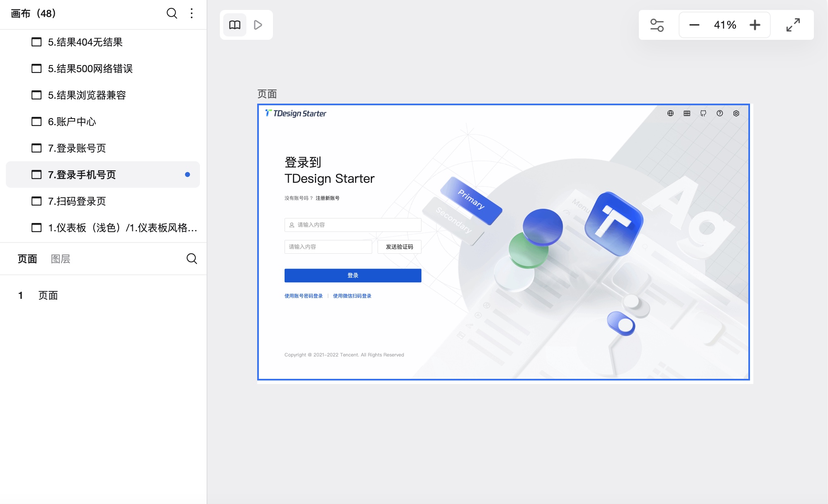Select page row 1 页面

103,296
